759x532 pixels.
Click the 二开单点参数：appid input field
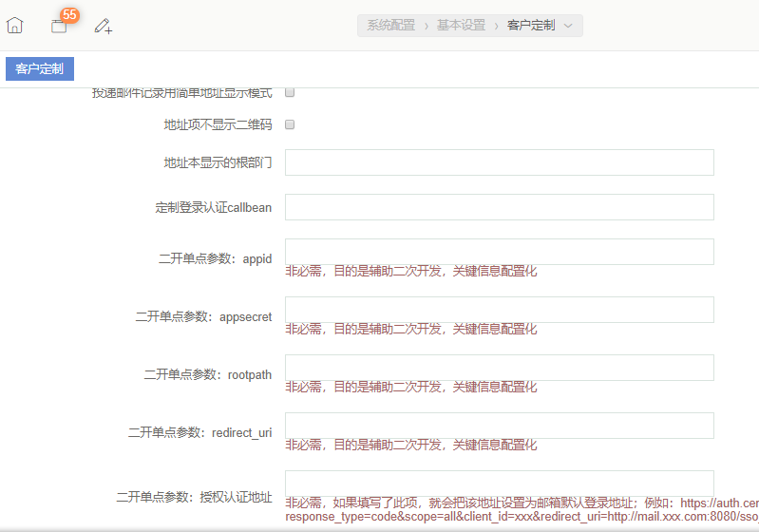tap(499, 252)
